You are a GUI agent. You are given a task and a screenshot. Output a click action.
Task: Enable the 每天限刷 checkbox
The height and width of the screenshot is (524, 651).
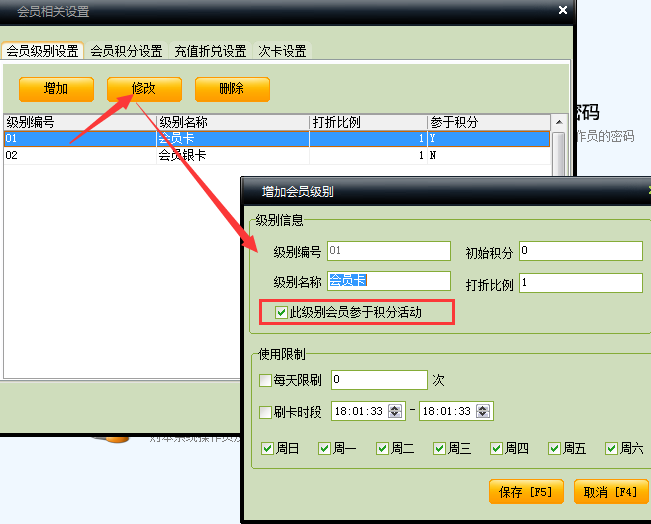click(266, 381)
